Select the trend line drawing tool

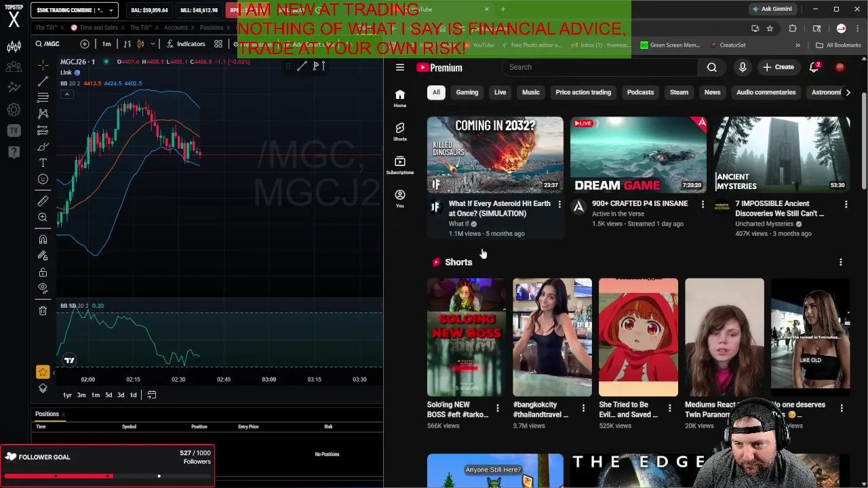click(x=43, y=81)
